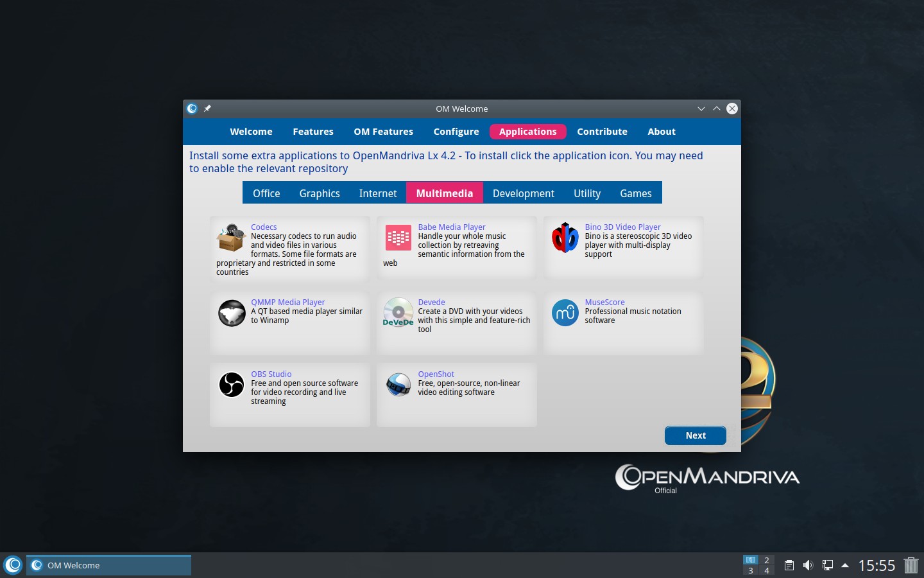Switch to virtual desktop 4 in pager
Image resolution: width=924 pixels, height=578 pixels.
point(767,570)
